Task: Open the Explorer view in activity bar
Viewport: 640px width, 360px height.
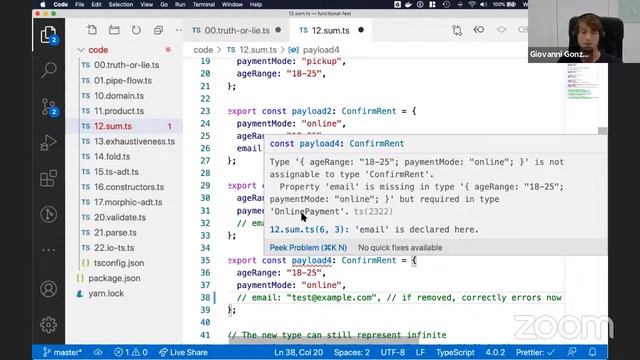Action: [x=49, y=35]
